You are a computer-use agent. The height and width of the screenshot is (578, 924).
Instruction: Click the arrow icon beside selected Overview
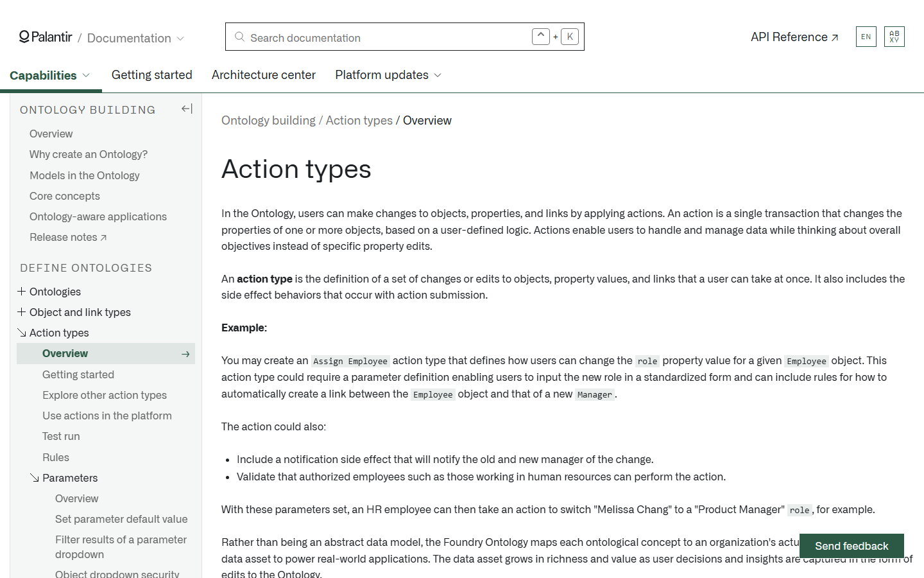[185, 354]
